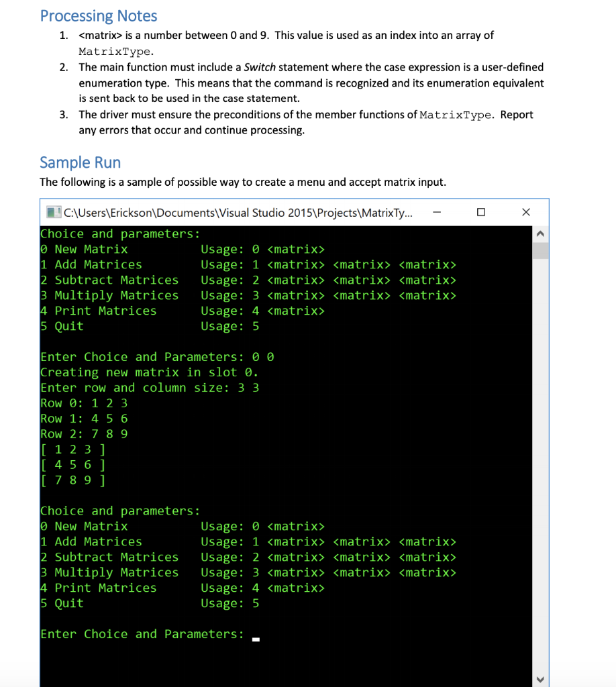Click the console window title path text
The image size is (616, 687).
tap(238, 213)
